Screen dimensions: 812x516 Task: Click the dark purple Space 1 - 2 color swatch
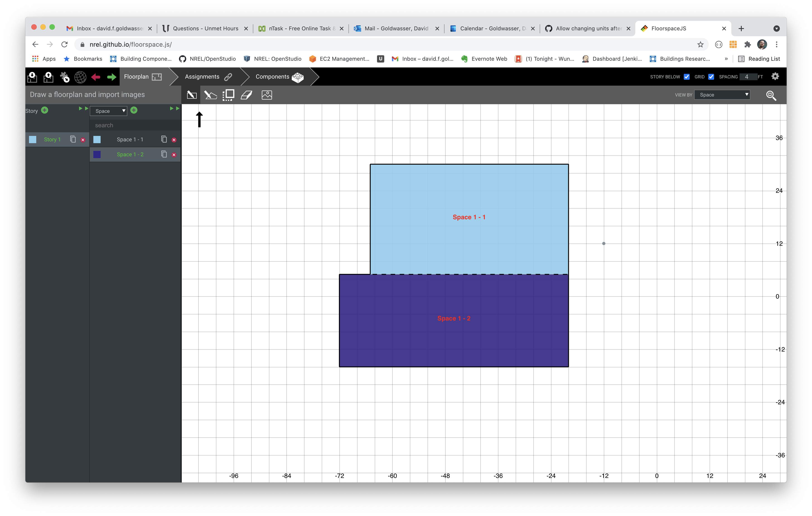pyautogui.click(x=97, y=154)
